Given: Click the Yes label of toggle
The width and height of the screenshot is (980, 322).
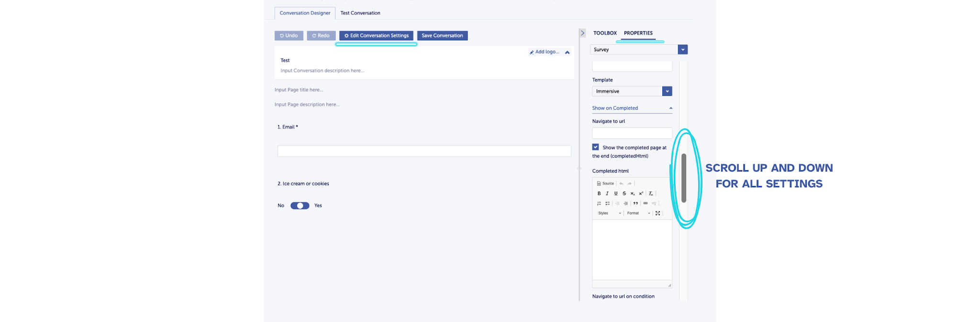Looking at the screenshot, I should (318, 206).
